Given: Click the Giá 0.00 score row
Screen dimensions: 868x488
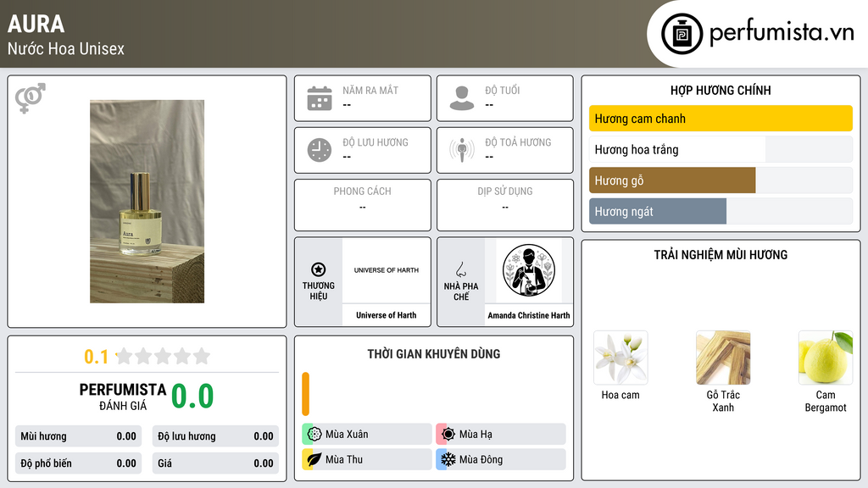Looking at the screenshot, I should point(215,463).
